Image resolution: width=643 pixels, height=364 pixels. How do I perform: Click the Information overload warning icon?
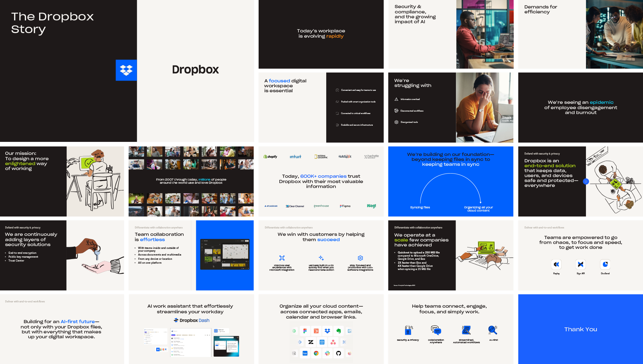(x=396, y=99)
